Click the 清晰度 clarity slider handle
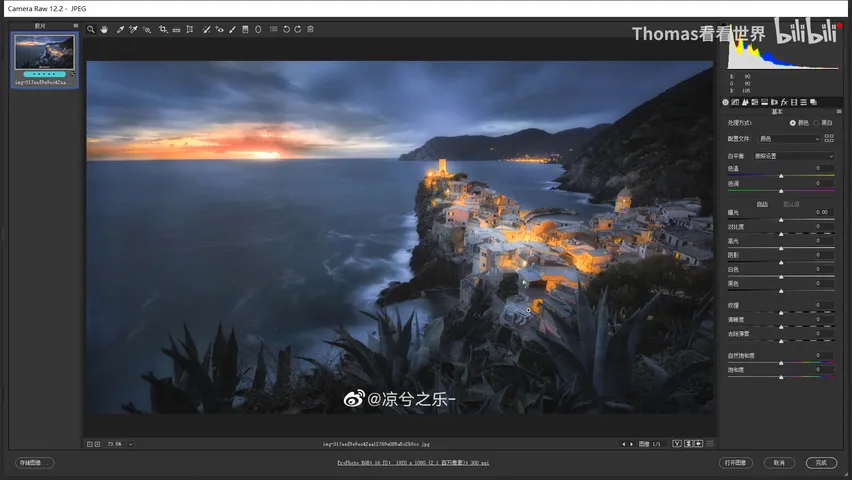 781,327
